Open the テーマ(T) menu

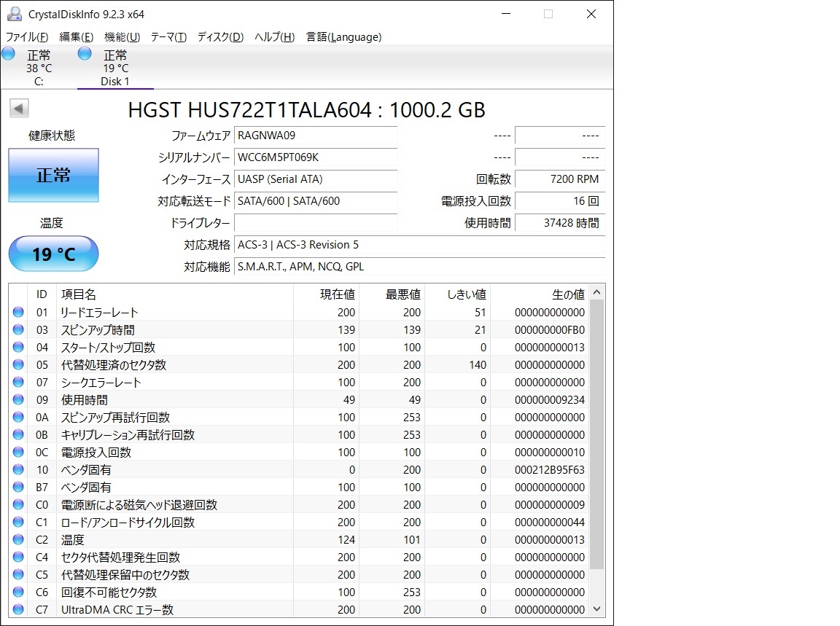coord(168,37)
